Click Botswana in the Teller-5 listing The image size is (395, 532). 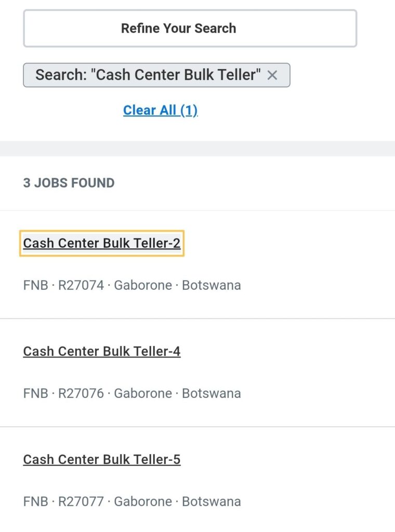point(211,501)
